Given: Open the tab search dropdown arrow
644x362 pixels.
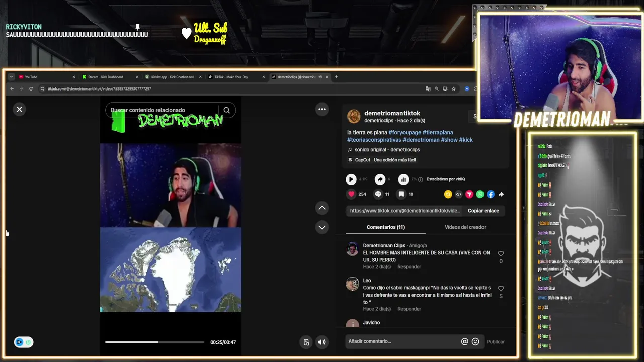Looking at the screenshot, I should pos(11,77).
